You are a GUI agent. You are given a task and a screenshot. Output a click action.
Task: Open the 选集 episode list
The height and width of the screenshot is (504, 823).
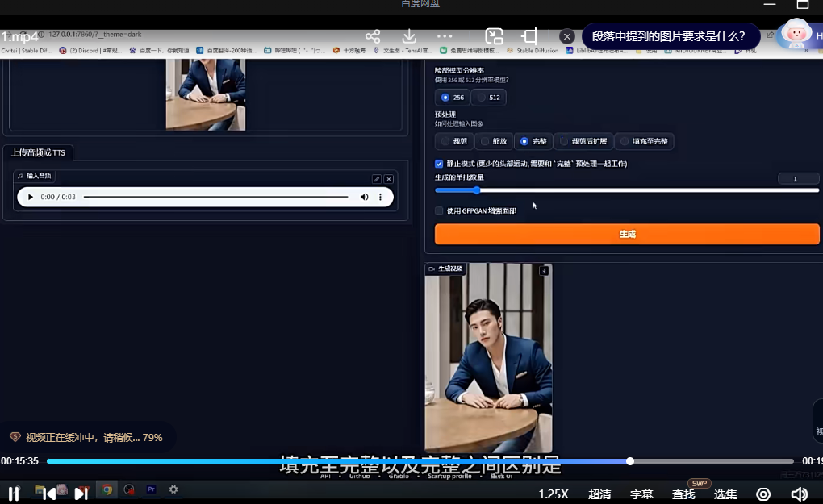725,494
